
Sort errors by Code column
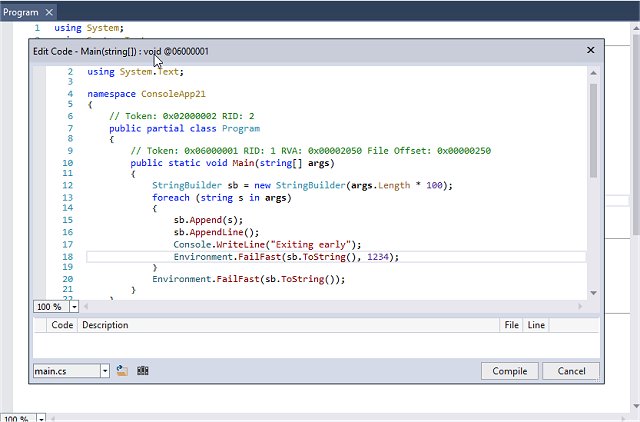pos(62,325)
